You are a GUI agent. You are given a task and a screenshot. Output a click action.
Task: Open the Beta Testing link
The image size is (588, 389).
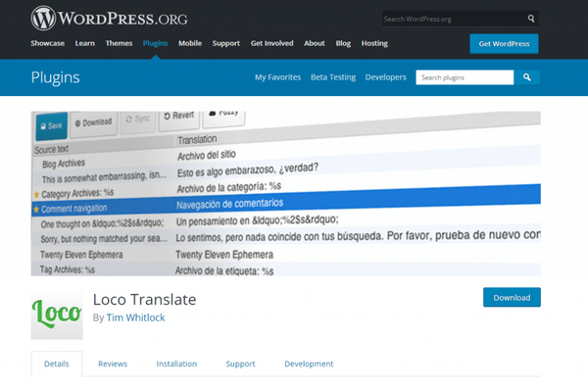[x=333, y=76]
